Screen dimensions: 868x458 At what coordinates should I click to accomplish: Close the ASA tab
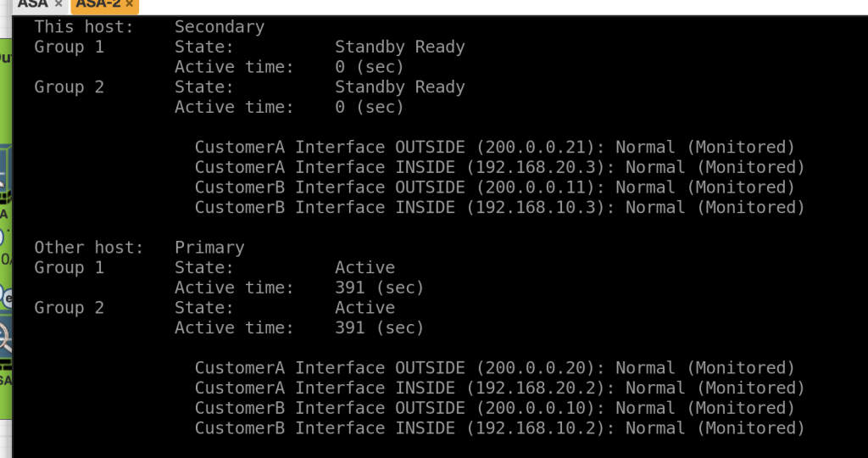tap(58, 4)
